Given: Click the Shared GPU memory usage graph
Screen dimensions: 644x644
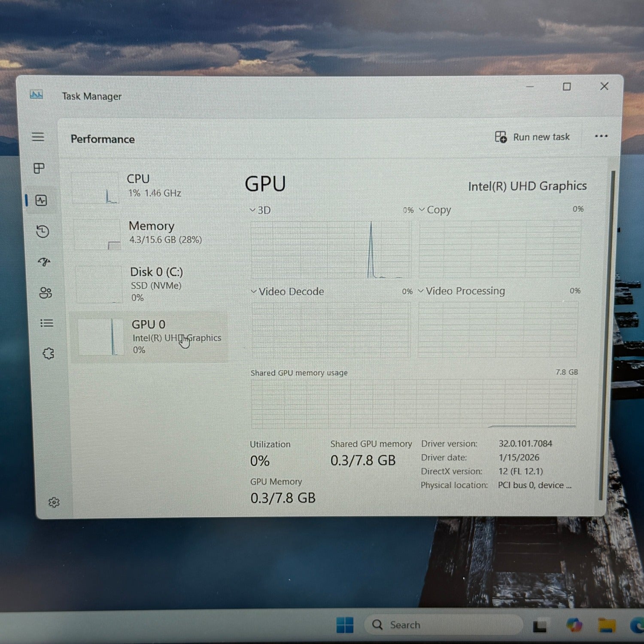Looking at the screenshot, I should tap(413, 403).
